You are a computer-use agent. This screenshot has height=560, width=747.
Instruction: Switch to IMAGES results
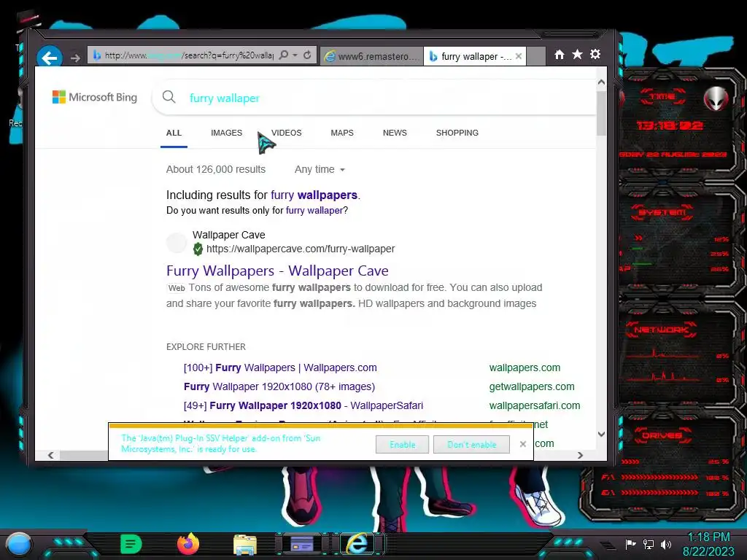tap(226, 133)
